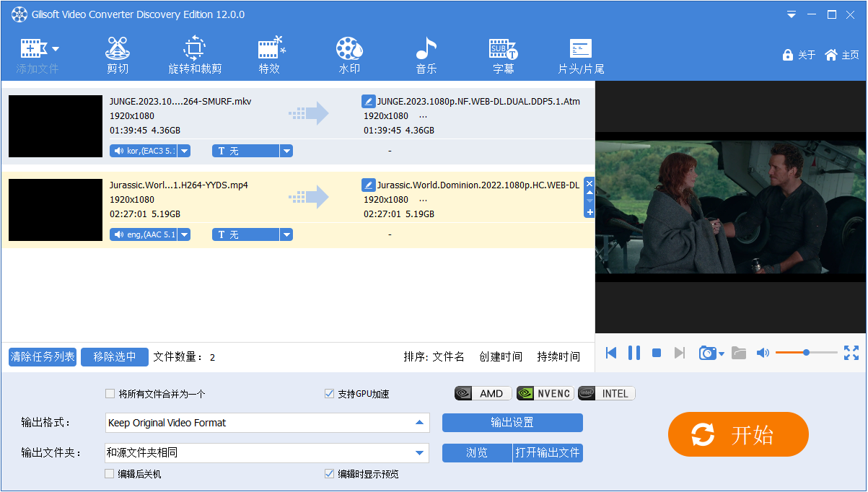Move Jurassic World row down
This screenshot has width=868, height=492.
coord(589,202)
